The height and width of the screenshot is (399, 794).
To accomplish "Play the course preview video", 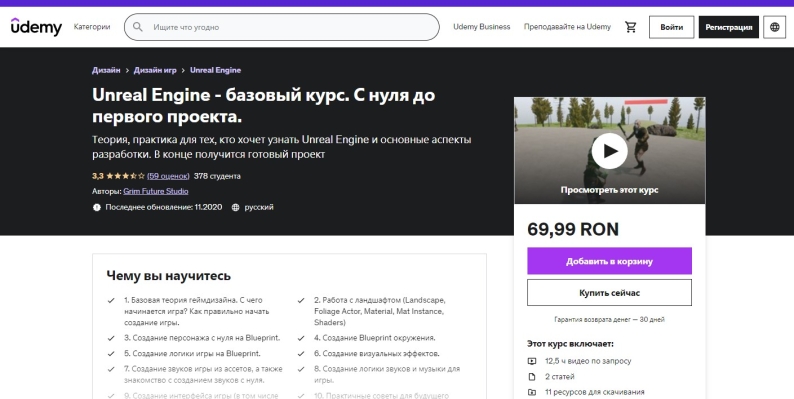I will point(609,151).
